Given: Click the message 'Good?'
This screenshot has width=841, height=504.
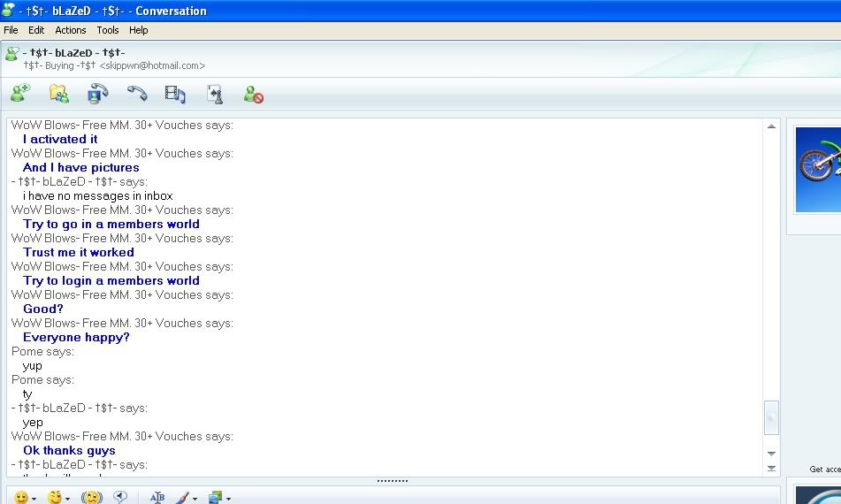Looking at the screenshot, I should coord(43,309).
